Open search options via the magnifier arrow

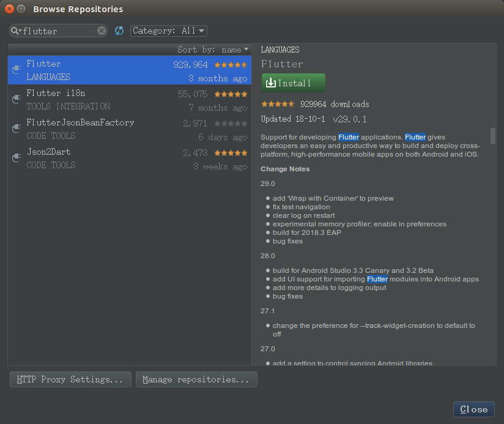19,30
